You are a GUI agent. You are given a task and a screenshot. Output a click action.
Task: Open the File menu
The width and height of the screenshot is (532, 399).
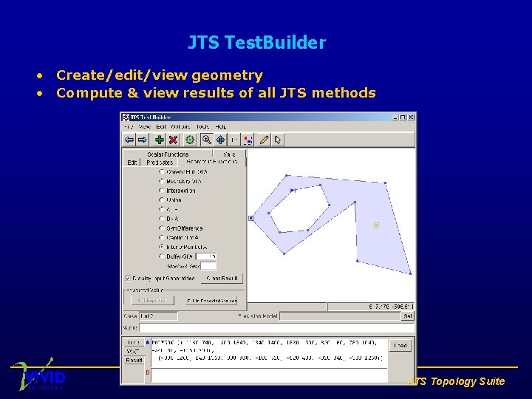(x=129, y=126)
